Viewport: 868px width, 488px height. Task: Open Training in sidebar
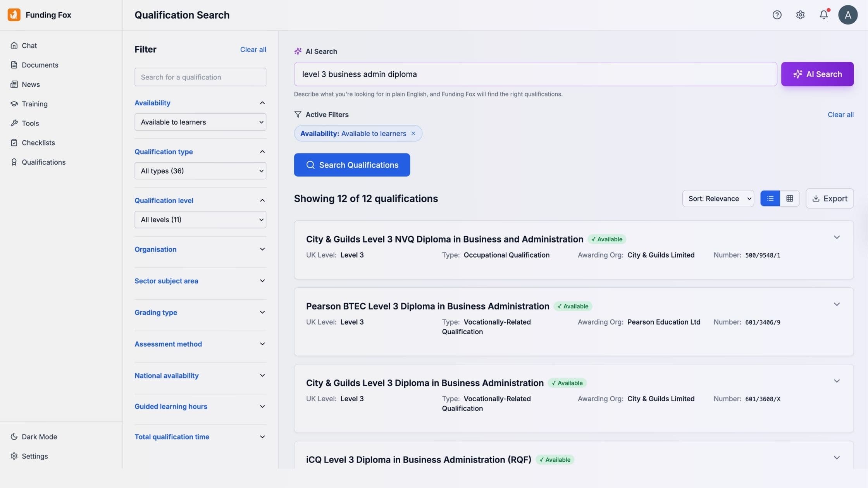pyautogui.click(x=29, y=103)
